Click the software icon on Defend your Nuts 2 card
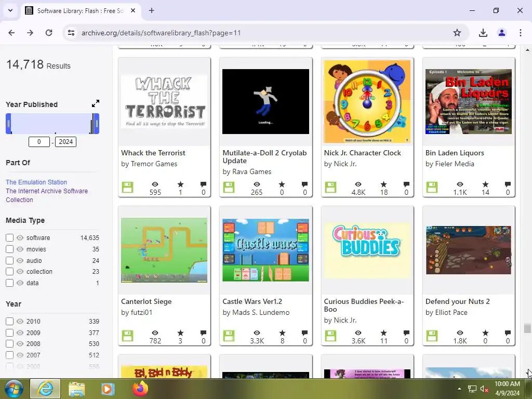532x399 pixels. 432,336
